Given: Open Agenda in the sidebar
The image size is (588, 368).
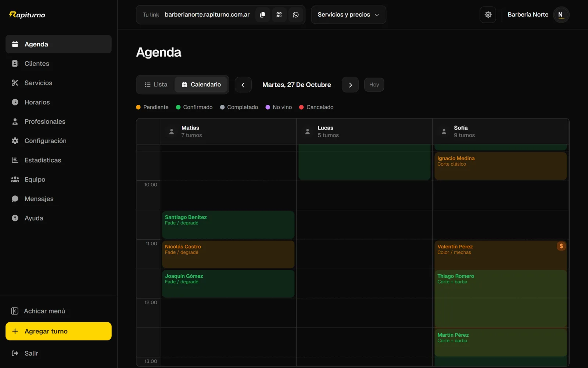Looking at the screenshot, I should click(x=58, y=44).
